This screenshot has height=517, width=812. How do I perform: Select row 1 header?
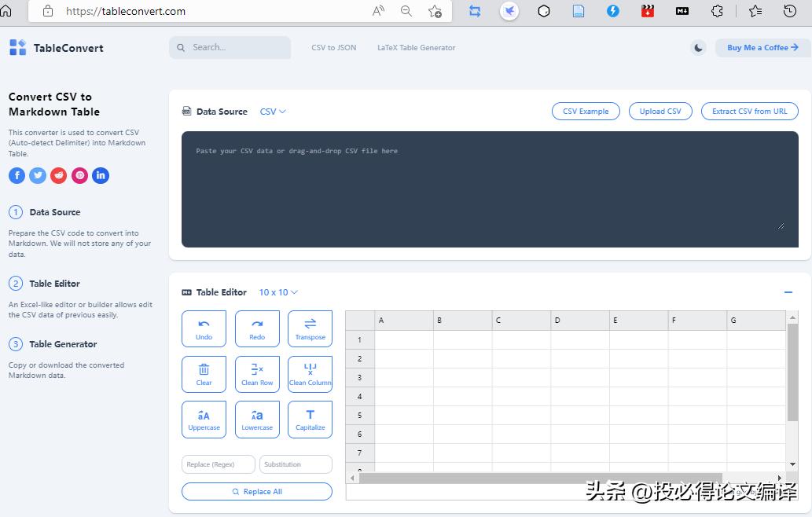(x=360, y=340)
